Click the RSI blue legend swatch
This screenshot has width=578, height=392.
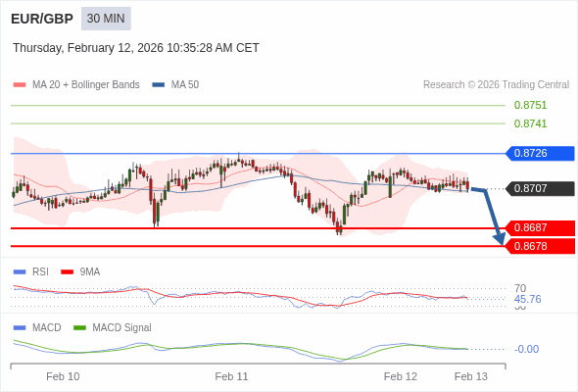[20, 272]
